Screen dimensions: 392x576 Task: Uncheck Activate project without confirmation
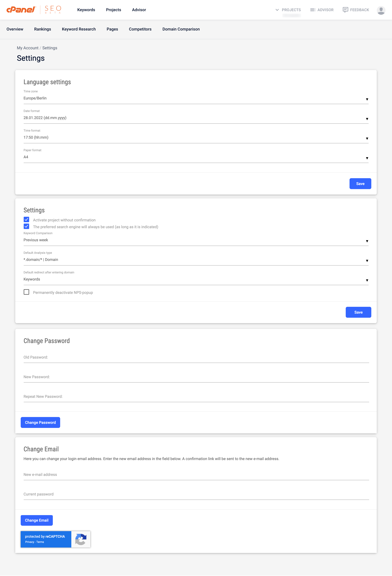pos(27,220)
